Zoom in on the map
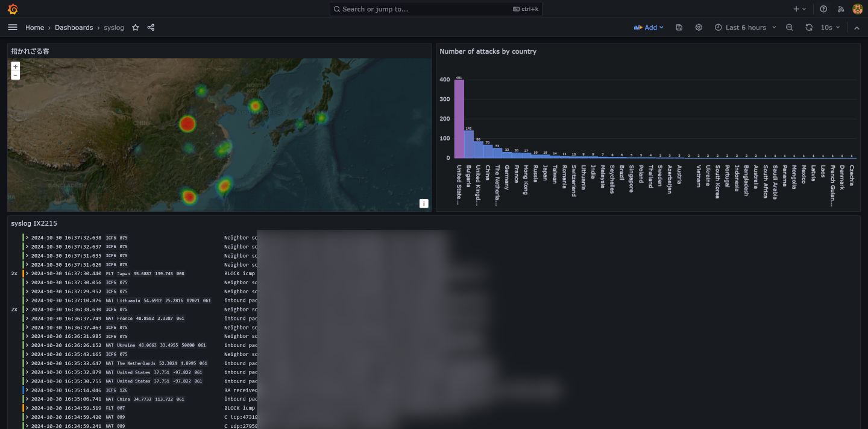The width and height of the screenshot is (868, 429). coord(16,66)
